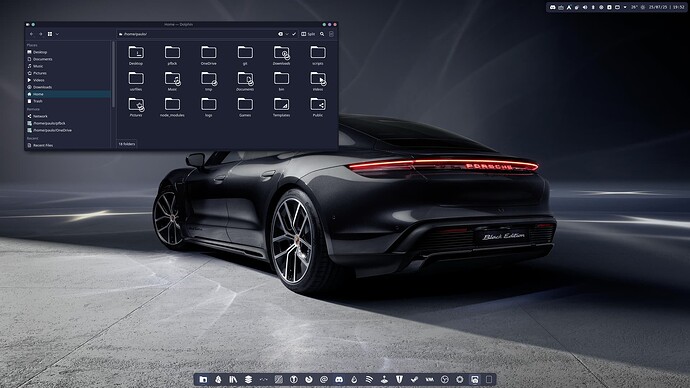Open Recent Files entry
Screen dimensions: 690x388
coord(68,145)
